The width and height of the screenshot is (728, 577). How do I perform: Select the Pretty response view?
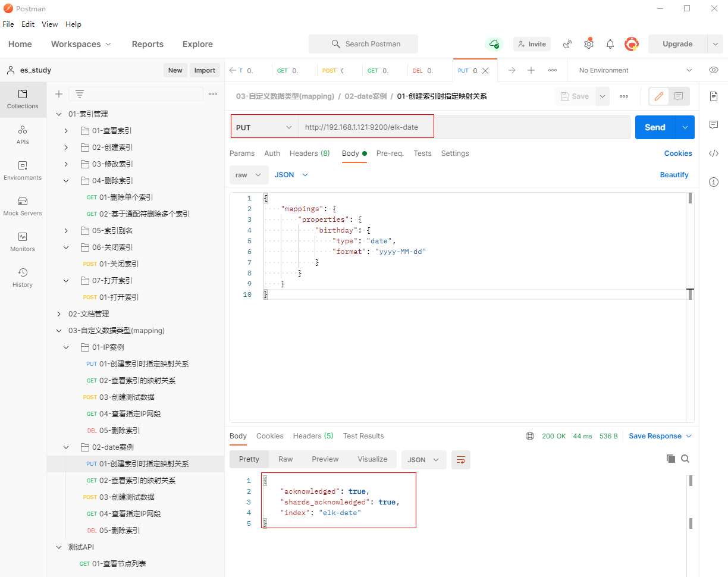pyautogui.click(x=249, y=459)
